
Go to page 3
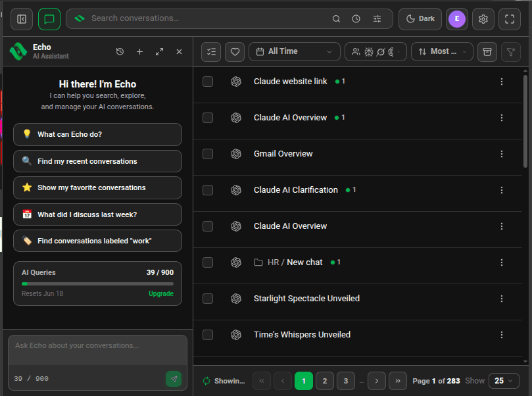(x=346, y=381)
